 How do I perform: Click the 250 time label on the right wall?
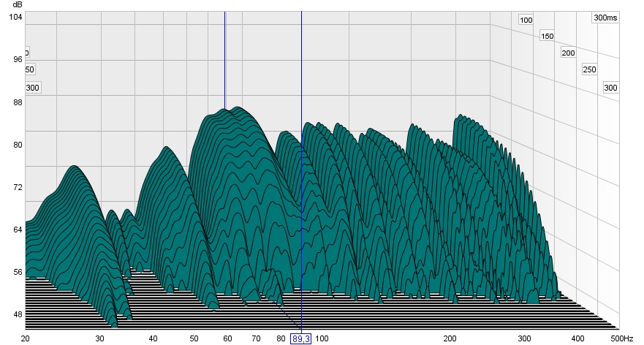(589, 69)
